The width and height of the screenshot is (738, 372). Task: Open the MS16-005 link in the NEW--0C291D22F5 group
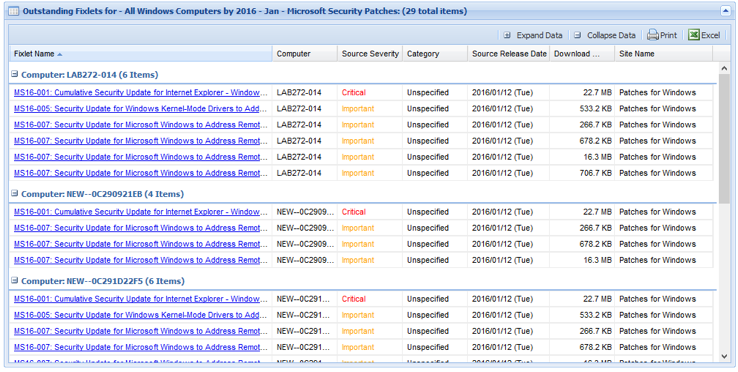[141, 315]
